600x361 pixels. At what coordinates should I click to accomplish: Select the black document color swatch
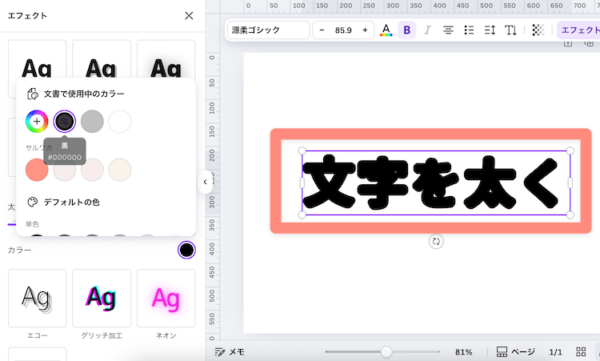64,121
